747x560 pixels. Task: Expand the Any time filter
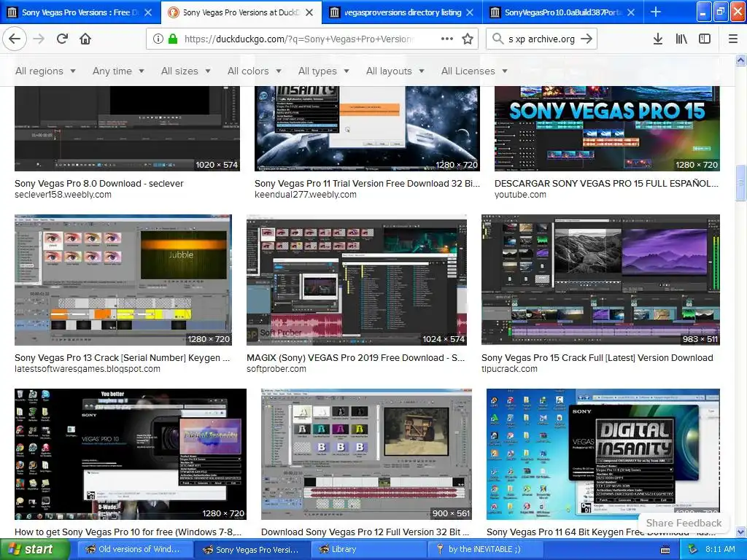pyautogui.click(x=118, y=71)
